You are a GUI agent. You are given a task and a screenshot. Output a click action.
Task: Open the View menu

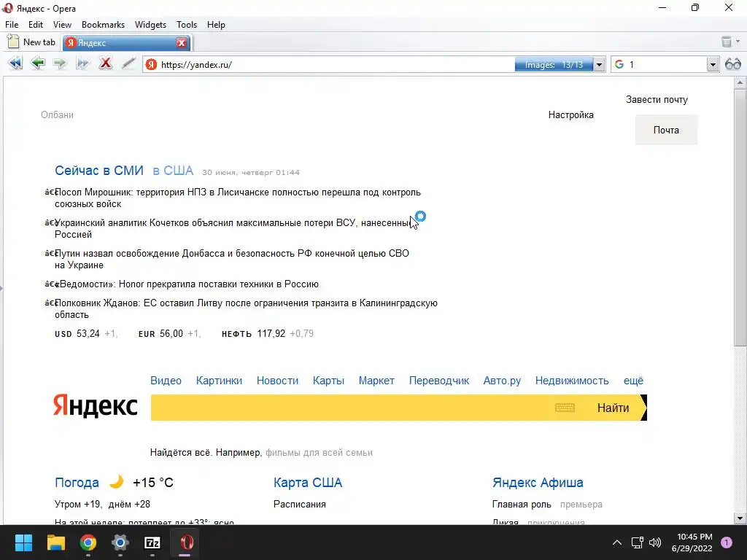tap(62, 25)
